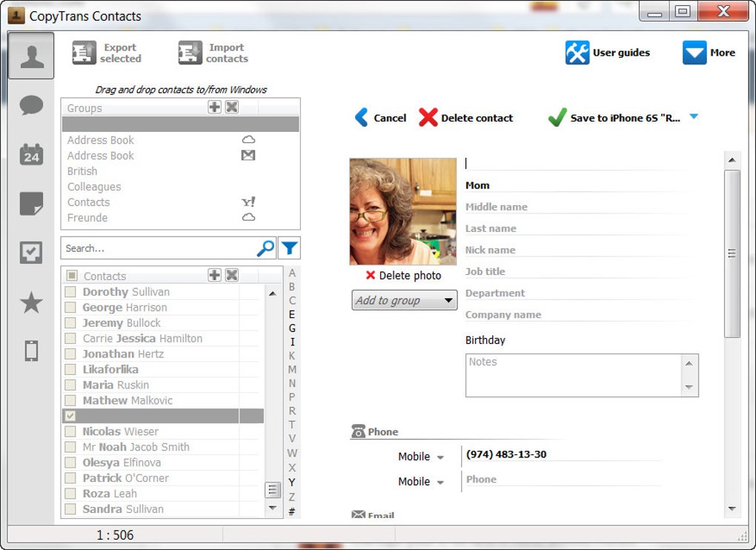Image resolution: width=756 pixels, height=550 pixels.
Task: Click the envelope icon beside second Address Book
Action: pyautogui.click(x=248, y=155)
